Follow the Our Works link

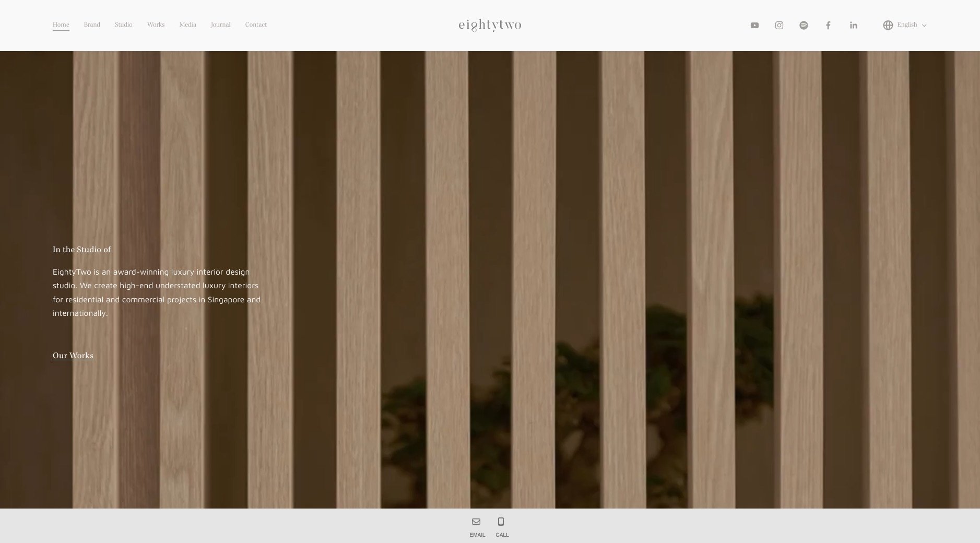(73, 356)
